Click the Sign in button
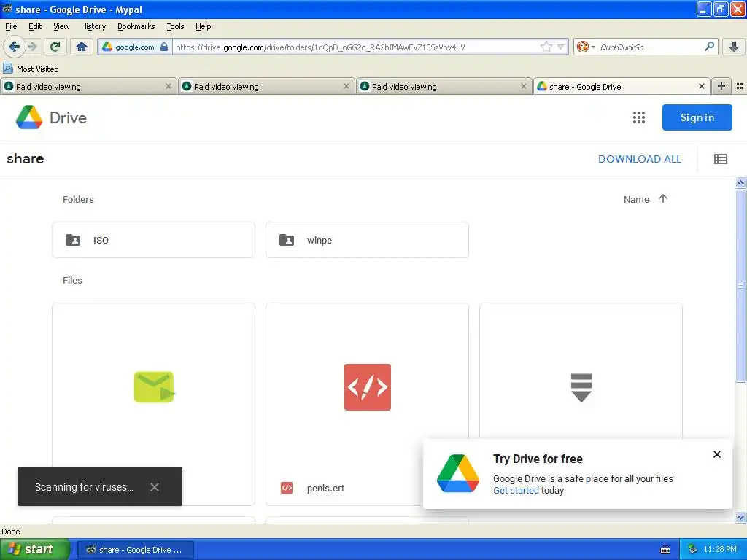Viewport: 747px width, 560px height. pyautogui.click(x=697, y=117)
